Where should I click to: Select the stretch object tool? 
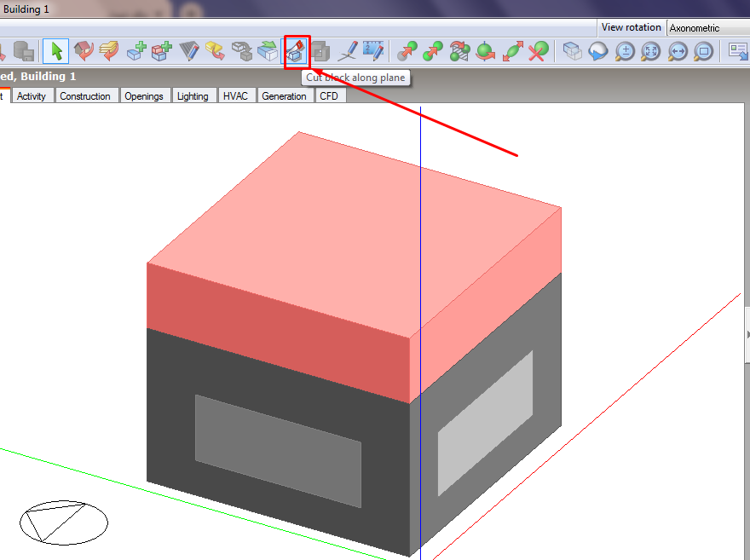tap(512, 51)
